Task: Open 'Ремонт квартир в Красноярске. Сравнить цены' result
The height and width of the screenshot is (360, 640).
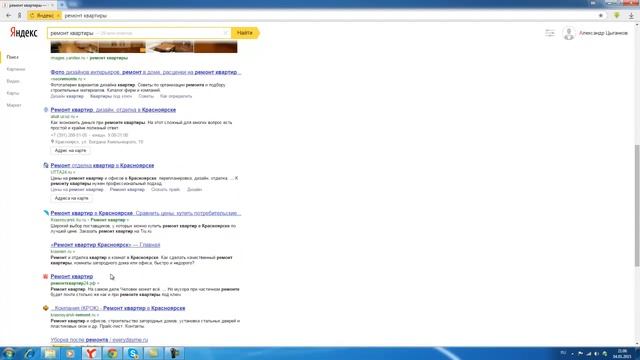Action: pyautogui.click(x=146, y=213)
